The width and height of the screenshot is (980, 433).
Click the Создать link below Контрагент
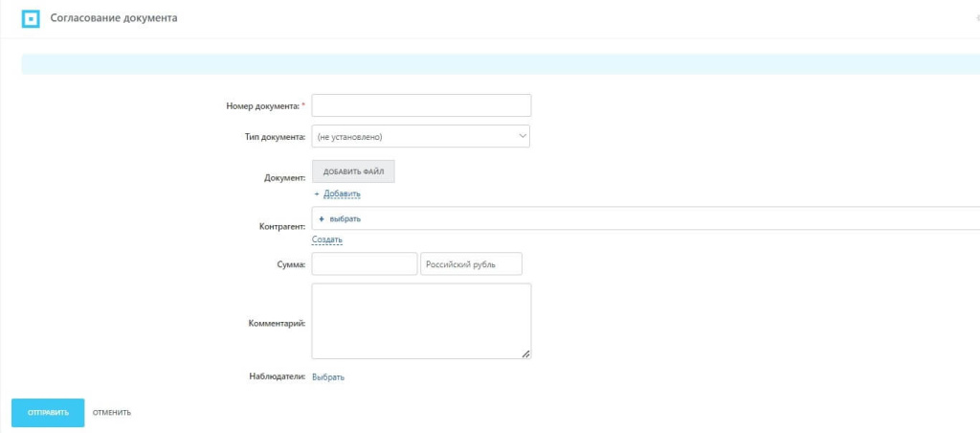[326, 239]
